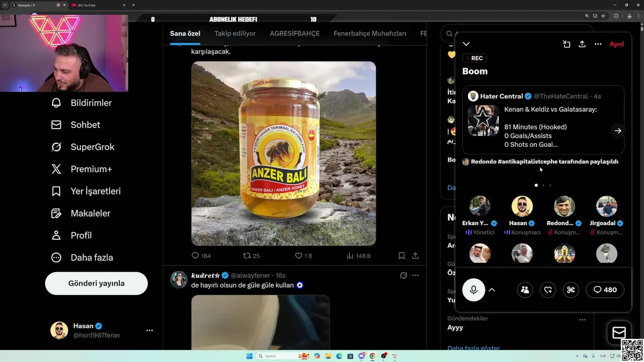
Task: Expand microphone options chevron
Action: [492, 290]
